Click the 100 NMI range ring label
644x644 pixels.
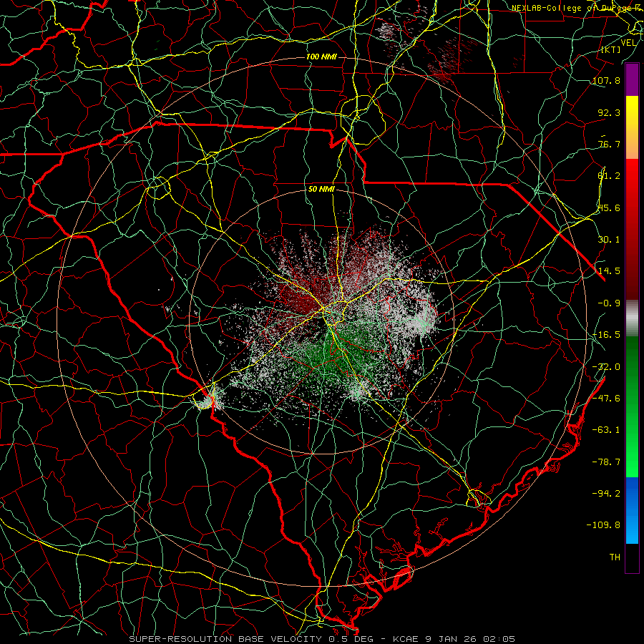[321, 57]
